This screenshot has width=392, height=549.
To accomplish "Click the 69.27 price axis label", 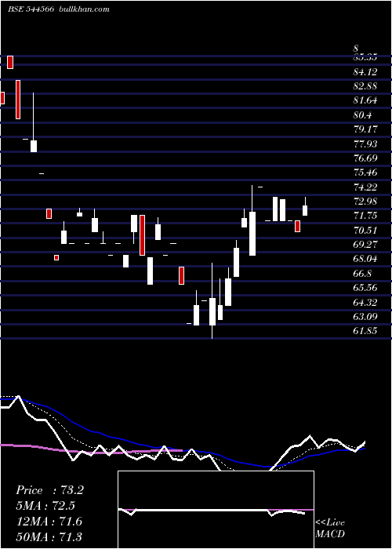I will (365, 245).
